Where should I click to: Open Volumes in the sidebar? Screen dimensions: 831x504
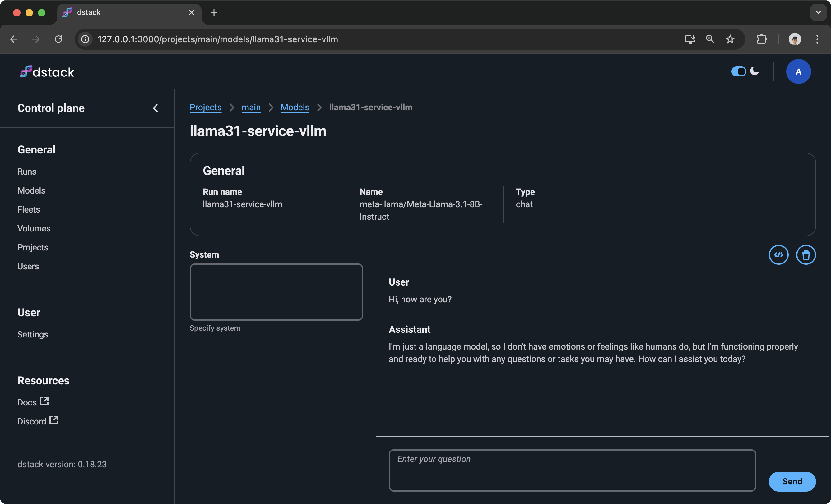click(34, 228)
